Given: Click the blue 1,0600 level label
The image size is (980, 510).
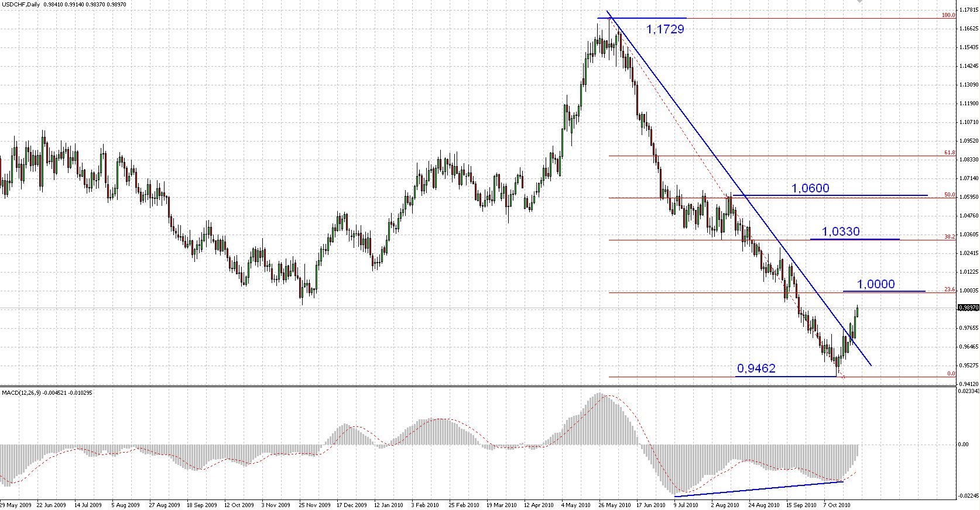Looking at the screenshot, I should 810,188.
